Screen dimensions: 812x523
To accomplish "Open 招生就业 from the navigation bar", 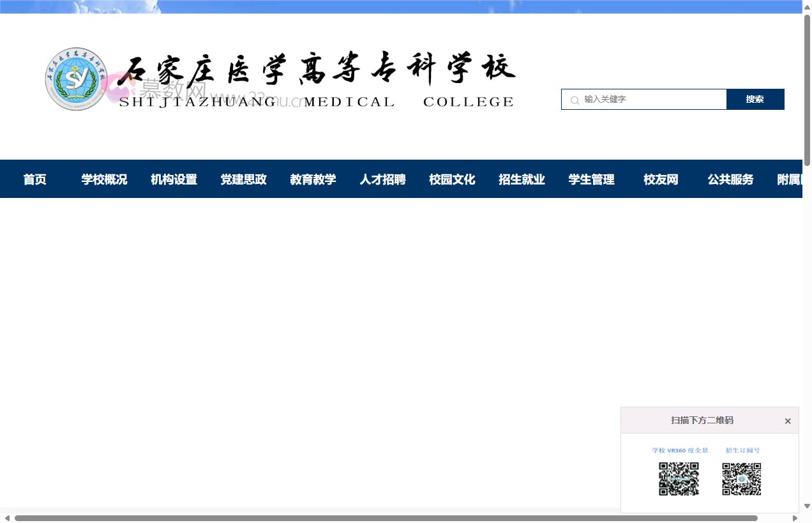I will [x=522, y=179].
